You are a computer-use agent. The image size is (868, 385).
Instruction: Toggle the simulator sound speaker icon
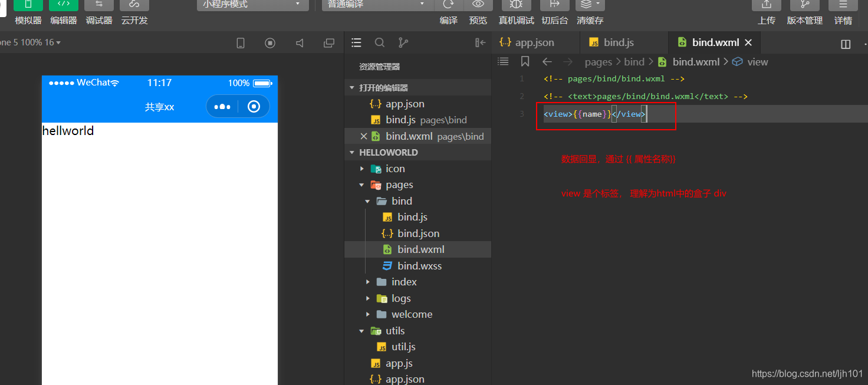coord(300,43)
